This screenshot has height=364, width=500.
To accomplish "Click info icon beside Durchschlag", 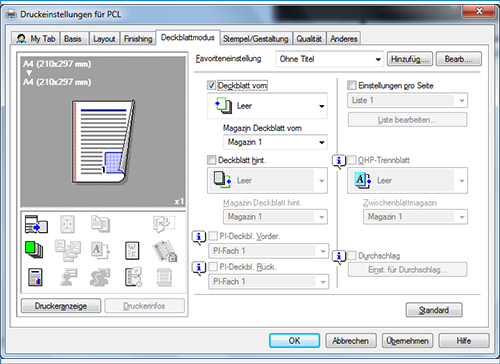I will pos(339,256).
